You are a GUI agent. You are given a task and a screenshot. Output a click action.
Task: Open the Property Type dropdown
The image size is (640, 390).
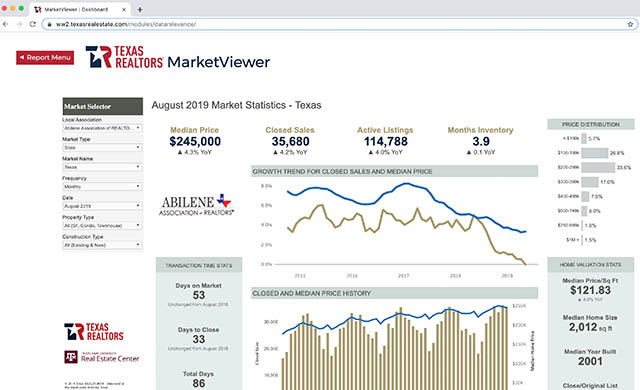pyautogui.click(x=102, y=225)
